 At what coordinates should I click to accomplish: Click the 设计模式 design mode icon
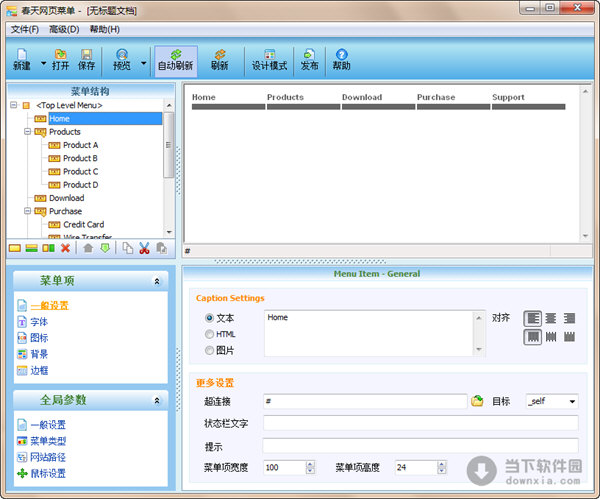pyautogui.click(x=269, y=60)
